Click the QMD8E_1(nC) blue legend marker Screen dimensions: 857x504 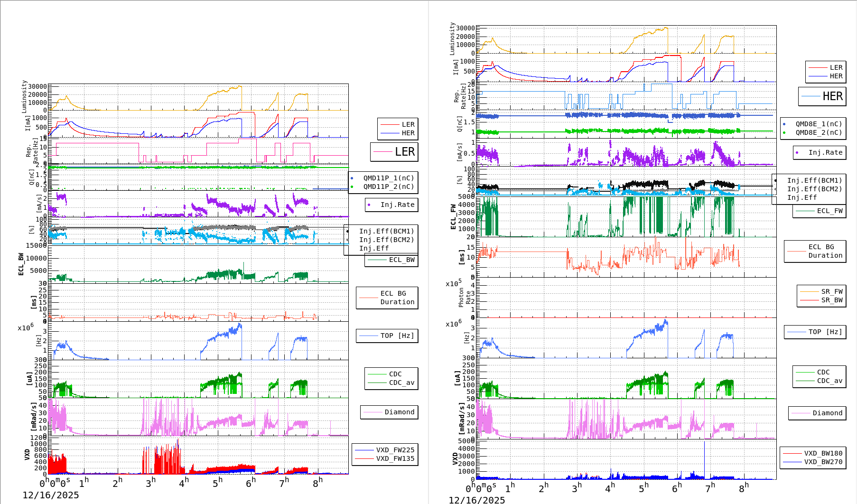[784, 124]
